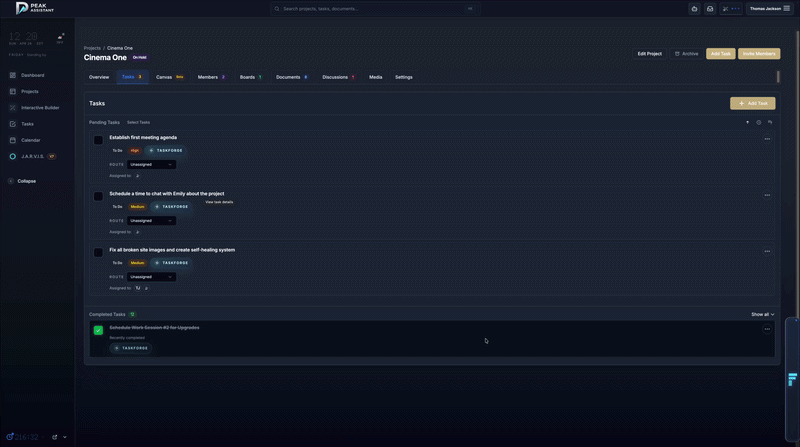Open the Dashboard sidebar icon
Image resolution: width=800 pixels, height=447 pixels.
pos(13,75)
